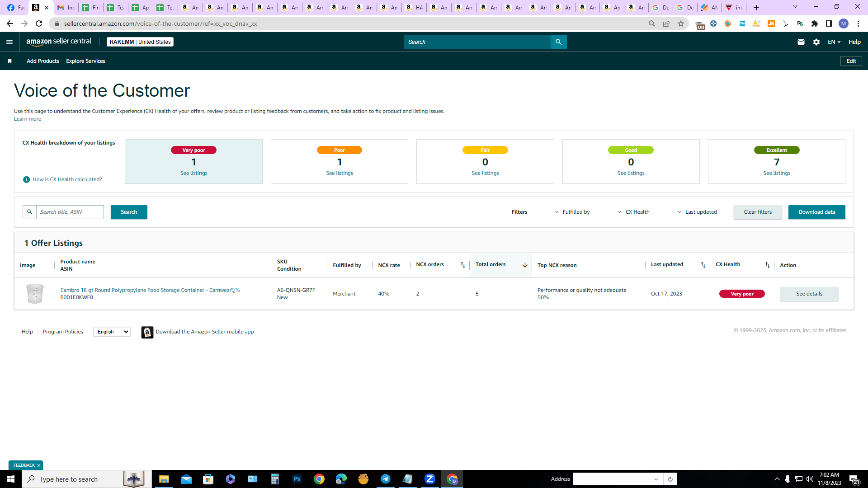Open the EN language menu in header
The image size is (868, 488).
(x=834, y=42)
